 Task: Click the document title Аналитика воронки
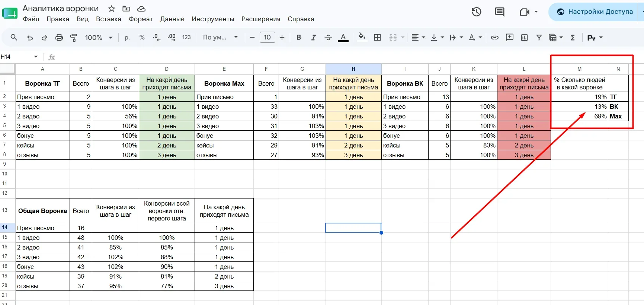coord(61,9)
